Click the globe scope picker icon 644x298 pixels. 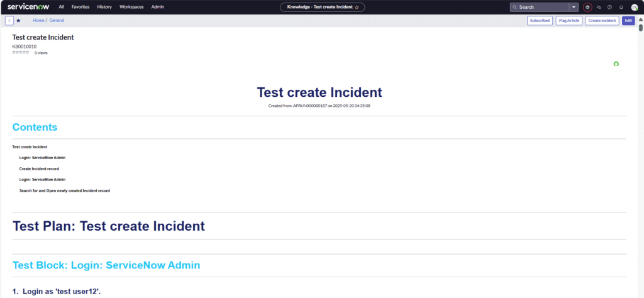[587, 7]
